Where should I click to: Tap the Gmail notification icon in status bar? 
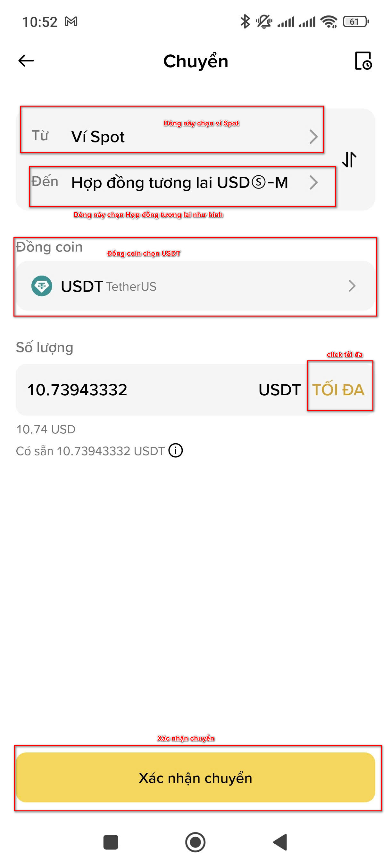click(x=71, y=22)
